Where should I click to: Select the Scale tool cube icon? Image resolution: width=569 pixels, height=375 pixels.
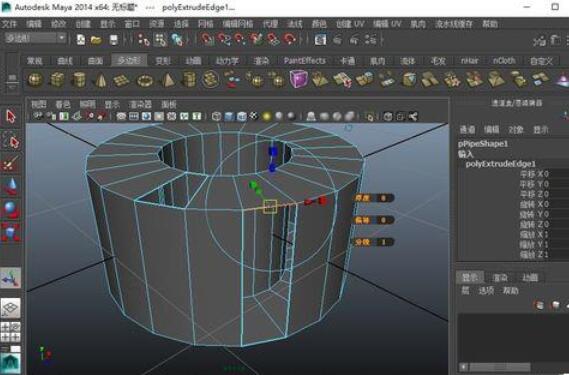pyautogui.click(x=11, y=232)
